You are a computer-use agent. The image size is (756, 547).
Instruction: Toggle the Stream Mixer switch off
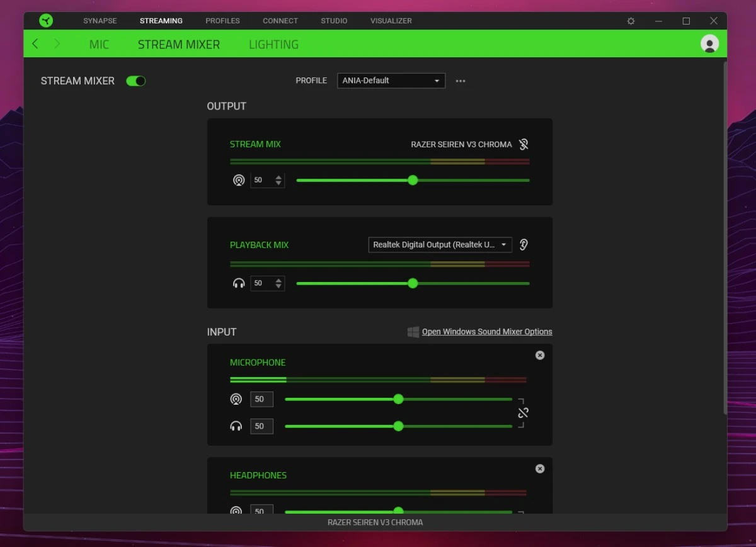135,81
